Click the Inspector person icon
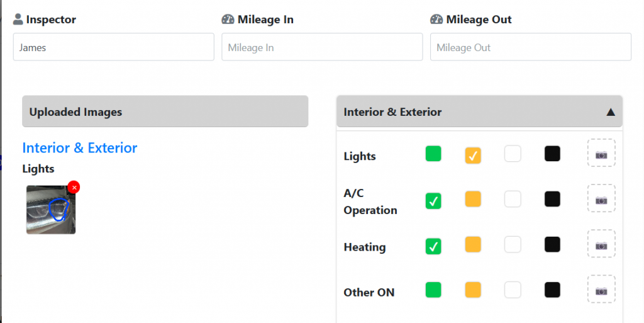This screenshot has width=644, height=323. pyautogui.click(x=18, y=20)
